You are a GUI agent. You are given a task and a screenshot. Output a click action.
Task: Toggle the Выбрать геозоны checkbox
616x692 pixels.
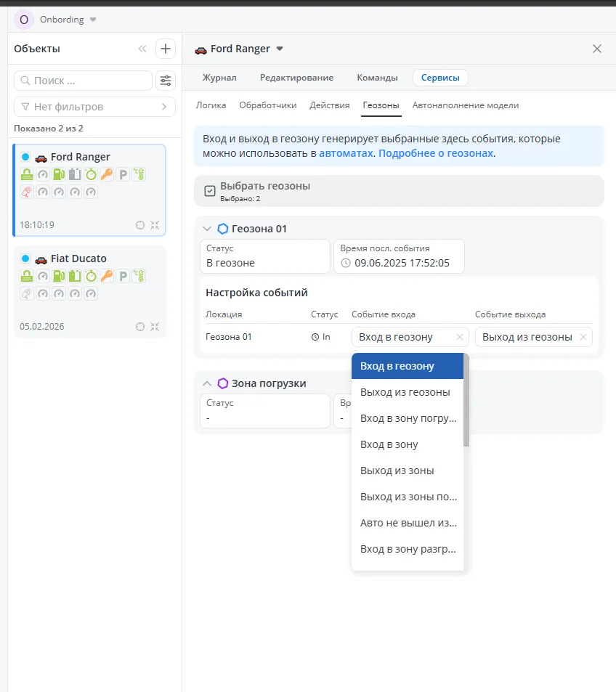tap(210, 191)
